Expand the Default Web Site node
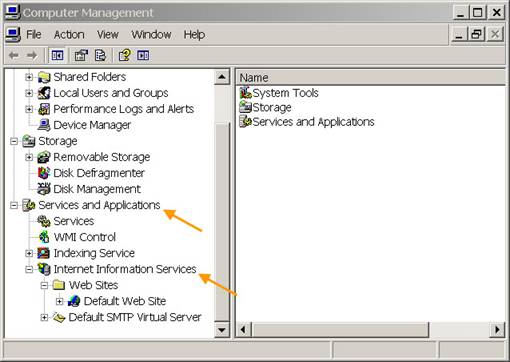The width and height of the screenshot is (510, 362). click(60, 301)
